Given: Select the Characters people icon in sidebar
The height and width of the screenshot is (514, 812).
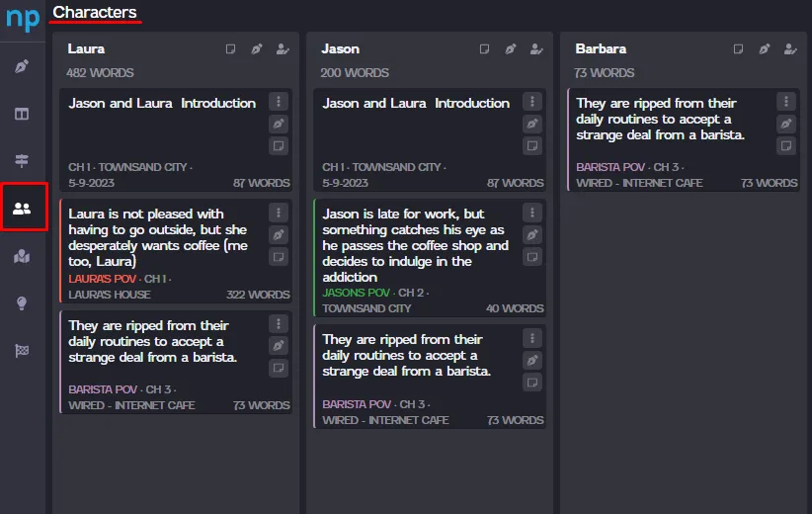Looking at the screenshot, I should [22, 209].
